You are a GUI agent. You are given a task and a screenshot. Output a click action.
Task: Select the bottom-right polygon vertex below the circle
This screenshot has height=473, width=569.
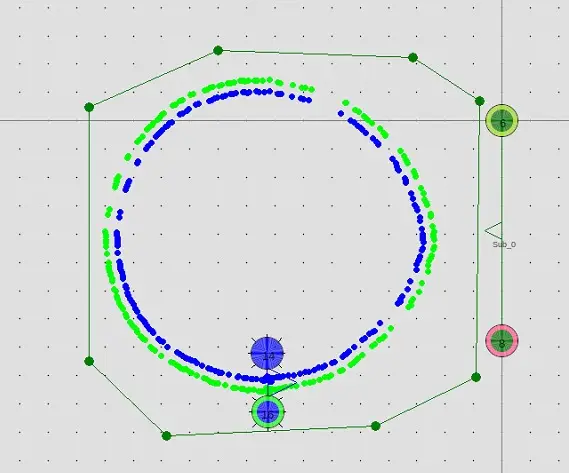click(376, 426)
